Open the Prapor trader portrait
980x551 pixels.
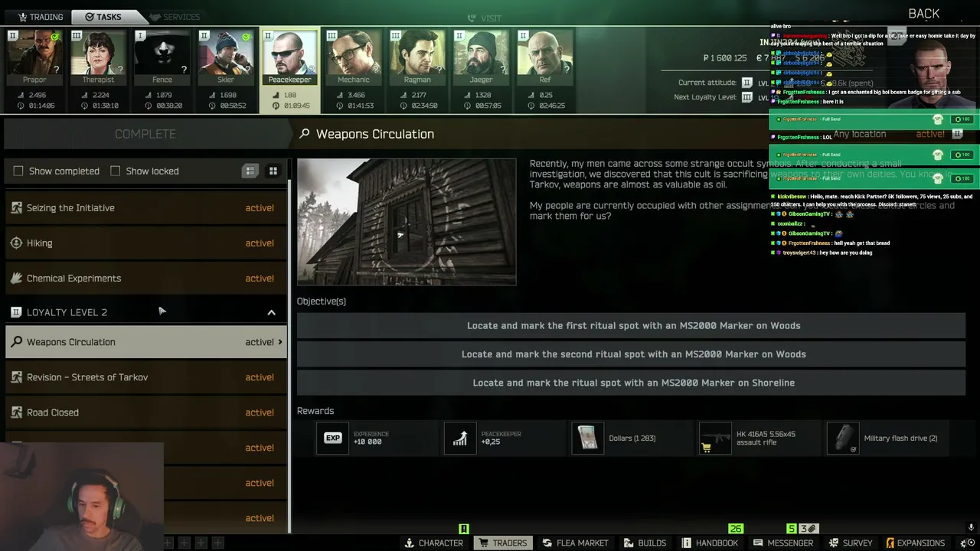(x=35, y=57)
